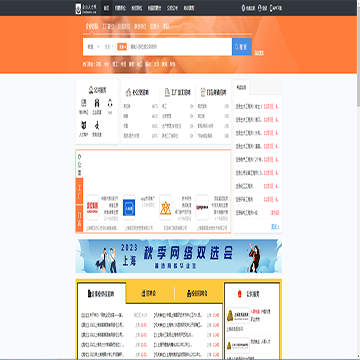
Task: Open the office-building icon recruitment section header
Action: pyautogui.click(x=137, y=92)
